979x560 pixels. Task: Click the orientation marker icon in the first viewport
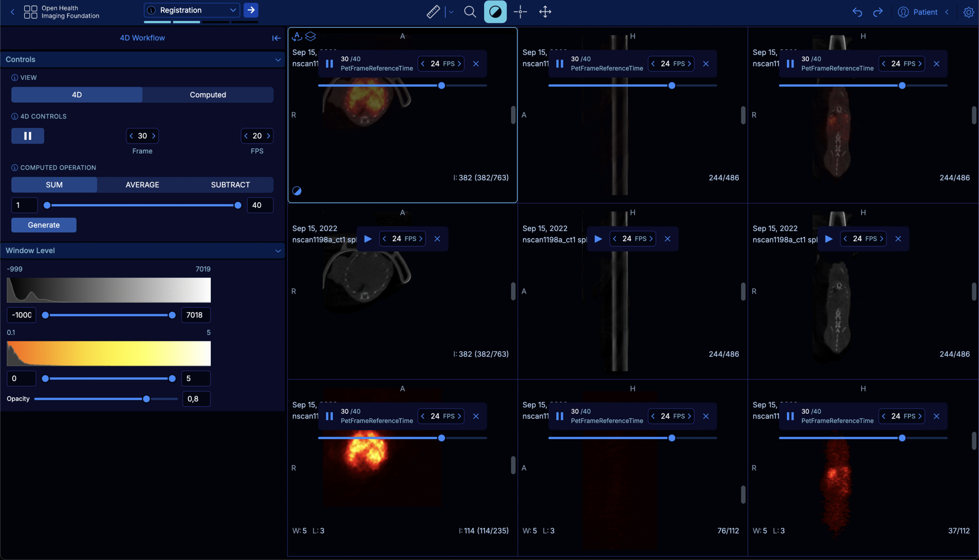click(297, 37)
